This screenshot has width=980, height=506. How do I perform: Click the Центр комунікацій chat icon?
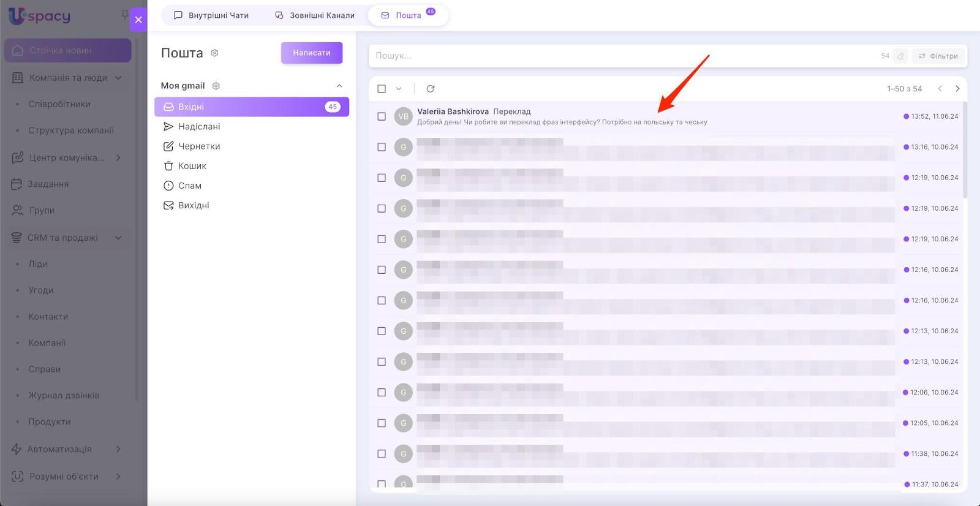(x=18, y=157)
